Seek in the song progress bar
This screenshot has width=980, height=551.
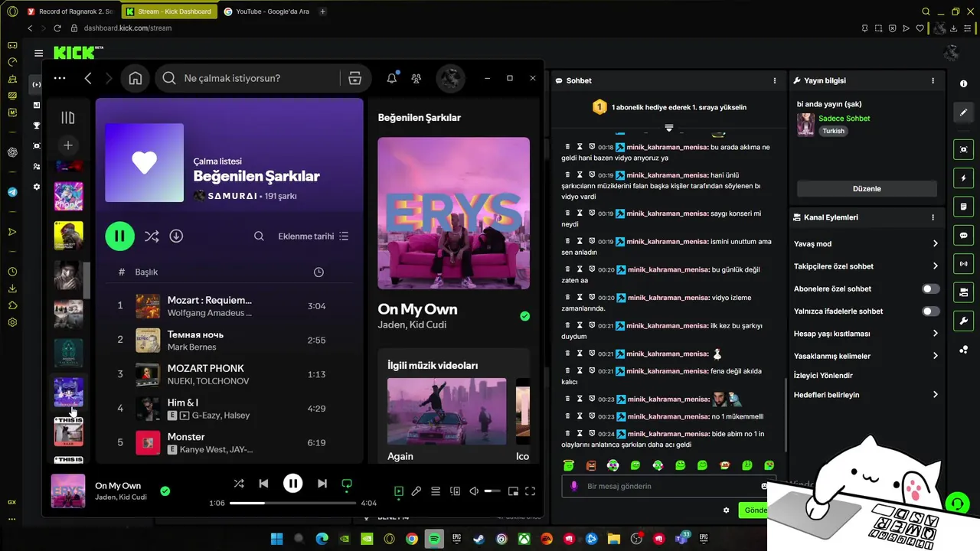292,503
